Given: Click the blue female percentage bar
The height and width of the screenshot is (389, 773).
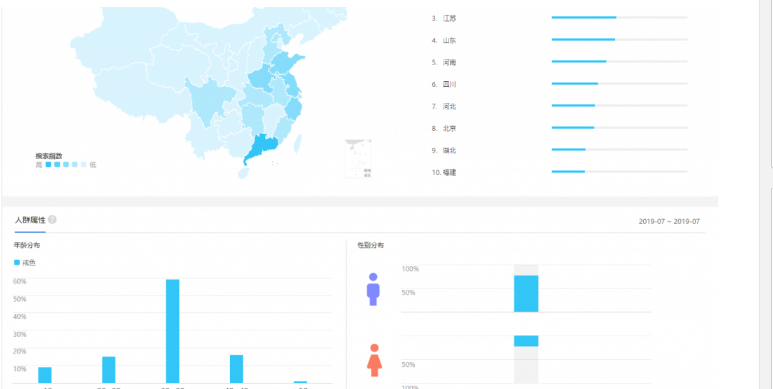Looking at the screenshot, I should pos(526,341).
